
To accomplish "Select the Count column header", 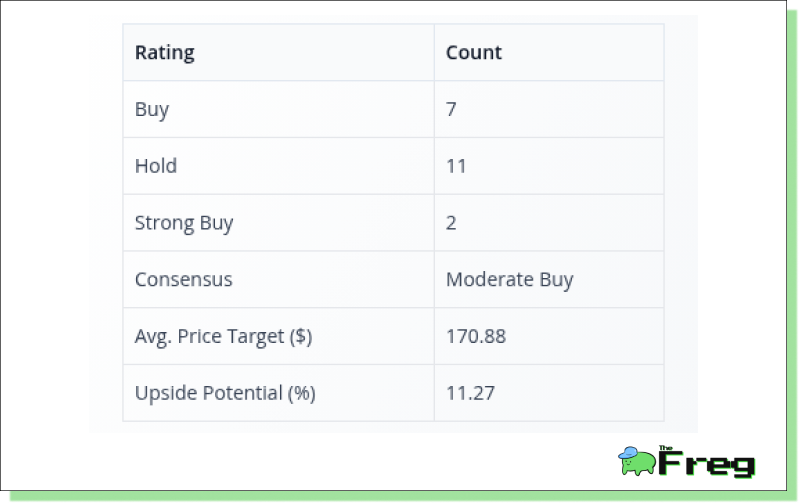I will [474, 52].
